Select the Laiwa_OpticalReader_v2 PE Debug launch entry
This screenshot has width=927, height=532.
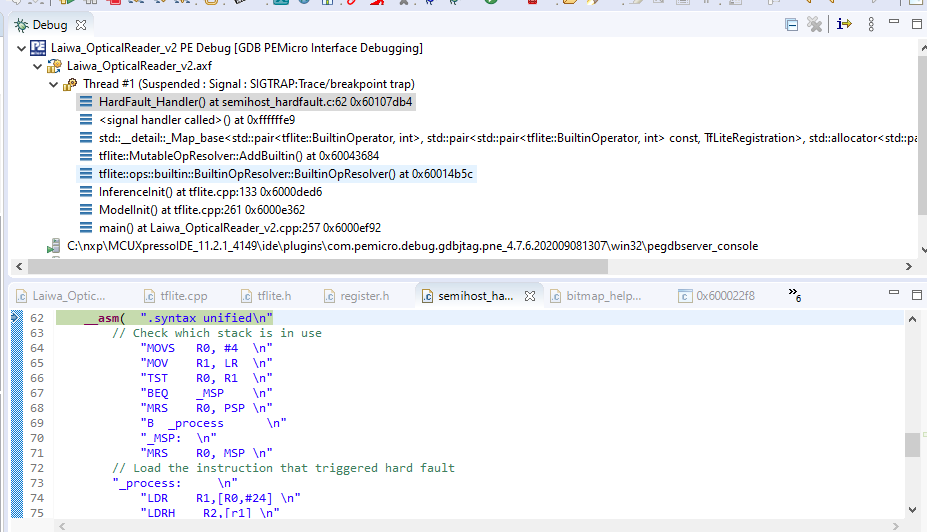[236, 48]
